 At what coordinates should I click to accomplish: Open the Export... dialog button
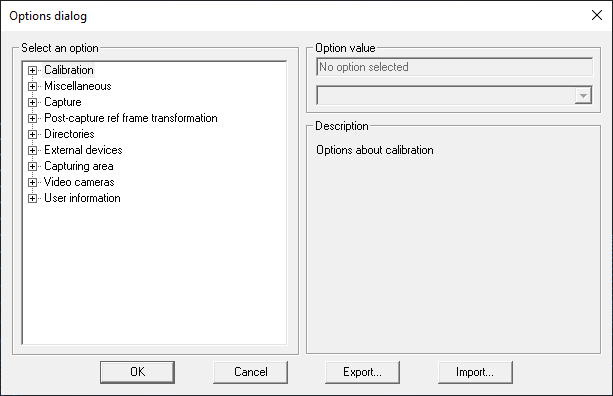(x=362, y=372)
